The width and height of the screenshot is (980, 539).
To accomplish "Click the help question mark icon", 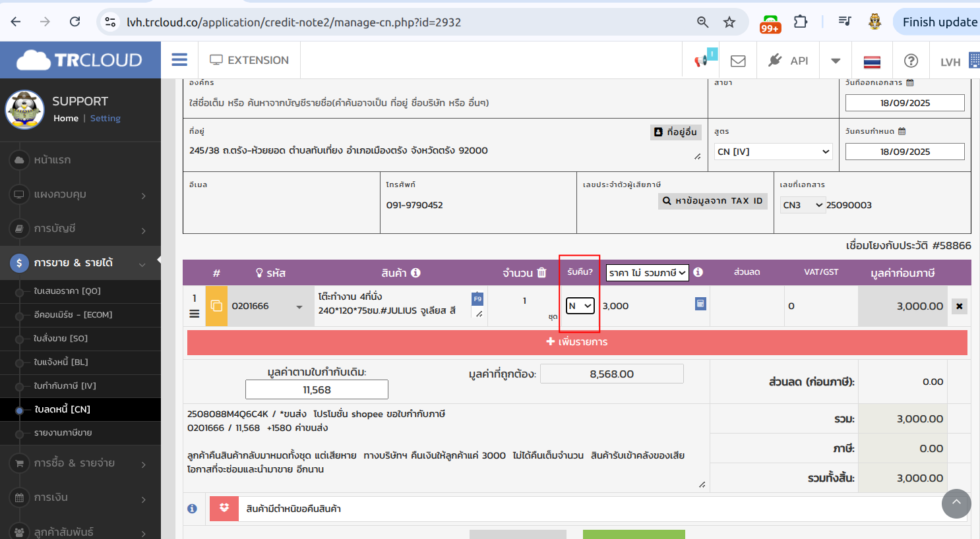I will click(911, 61).
